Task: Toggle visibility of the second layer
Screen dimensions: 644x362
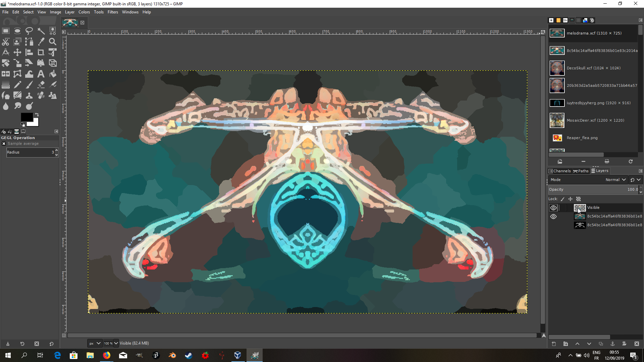Action: point(553,217)
